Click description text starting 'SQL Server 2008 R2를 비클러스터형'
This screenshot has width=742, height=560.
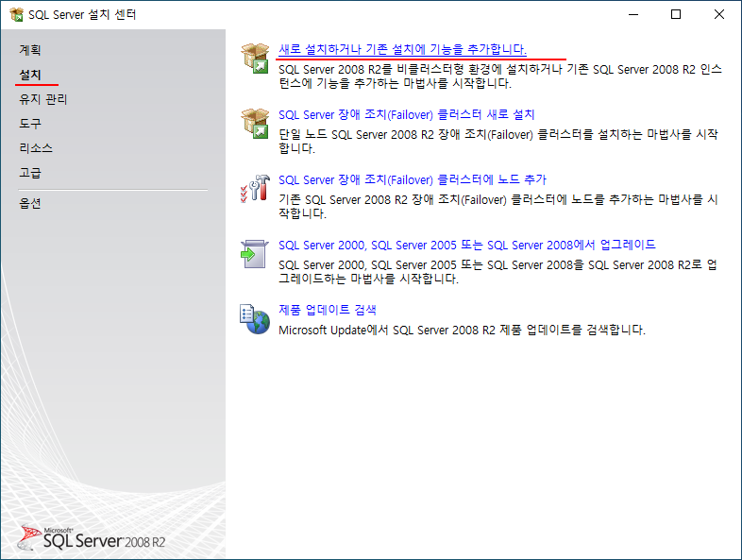click(x=500, y=76)
